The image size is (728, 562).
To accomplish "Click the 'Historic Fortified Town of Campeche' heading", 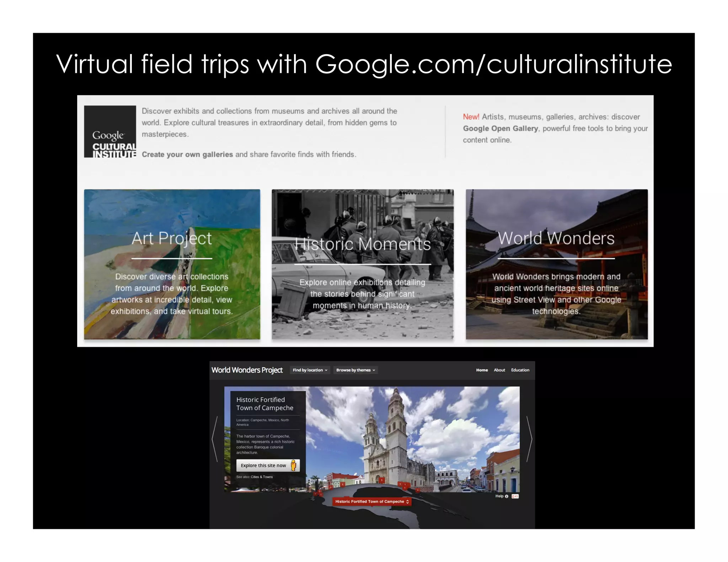I will [265, 404].
